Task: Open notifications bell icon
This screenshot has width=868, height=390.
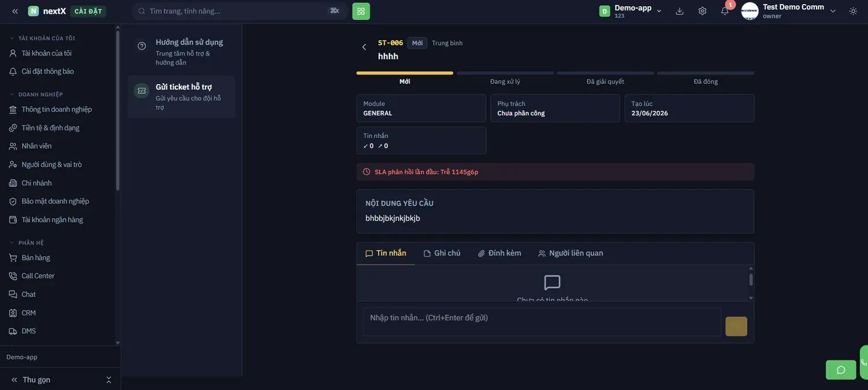Action: pyautogui.click(x=724, y=11)
